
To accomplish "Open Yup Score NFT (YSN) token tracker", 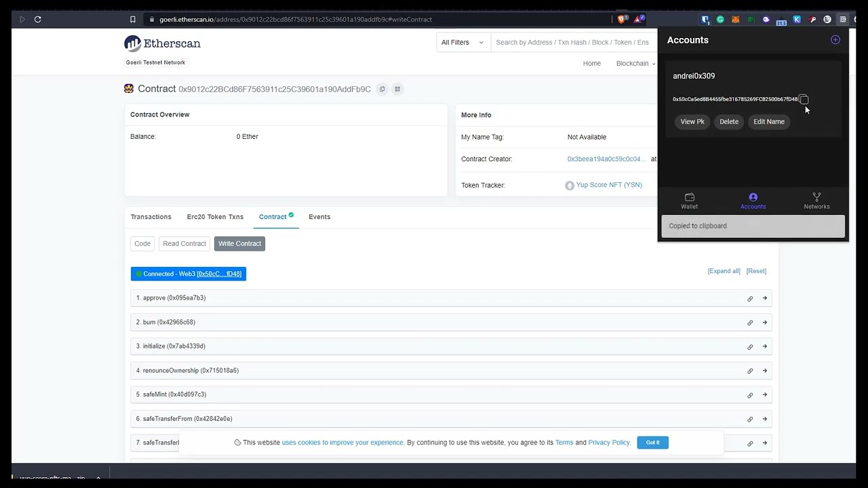I will [609, 185].
